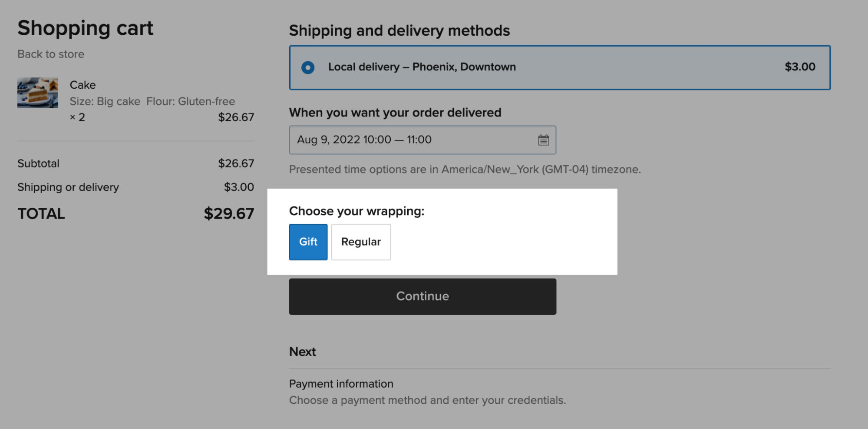Click the cake product thumbnail image

coord(37,92)
